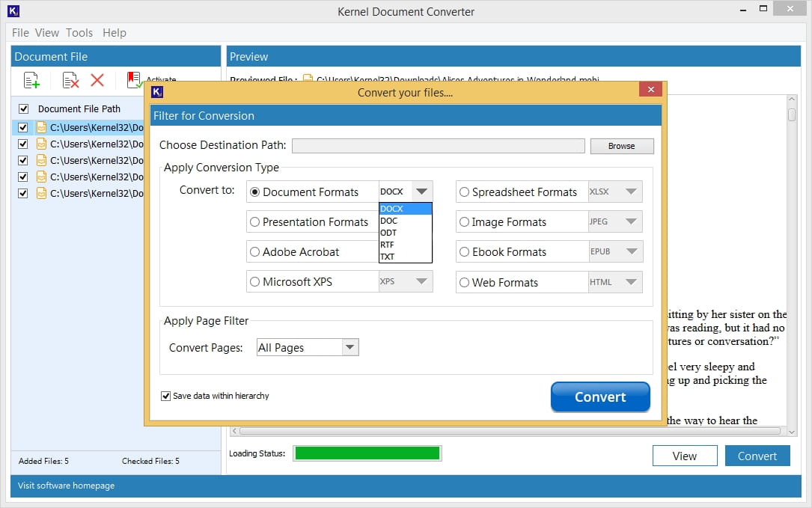The height and width of the screenshot is (508, 812).
Task: Open the View menu
Action: [x=46, y=33]
